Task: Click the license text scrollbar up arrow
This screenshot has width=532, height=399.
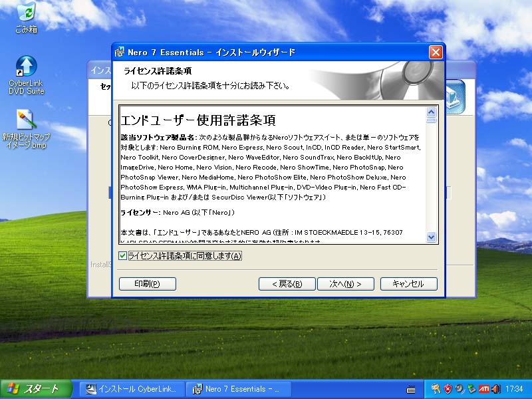Action: 431,112
